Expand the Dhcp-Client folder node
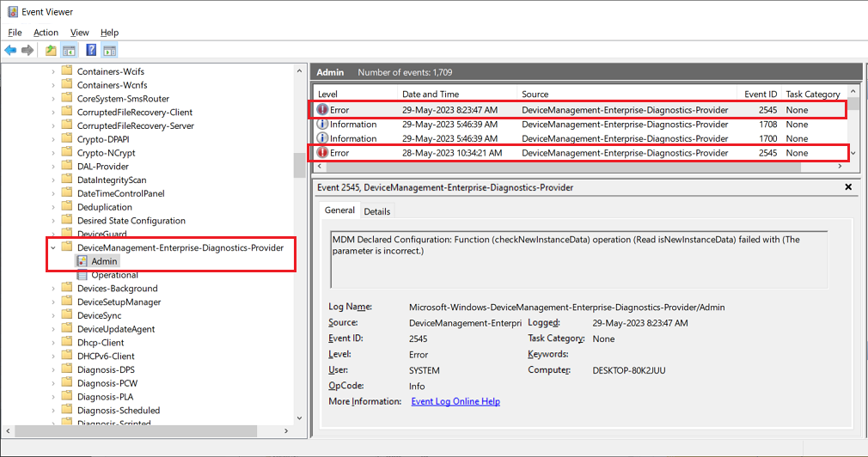 click(53, 343)
